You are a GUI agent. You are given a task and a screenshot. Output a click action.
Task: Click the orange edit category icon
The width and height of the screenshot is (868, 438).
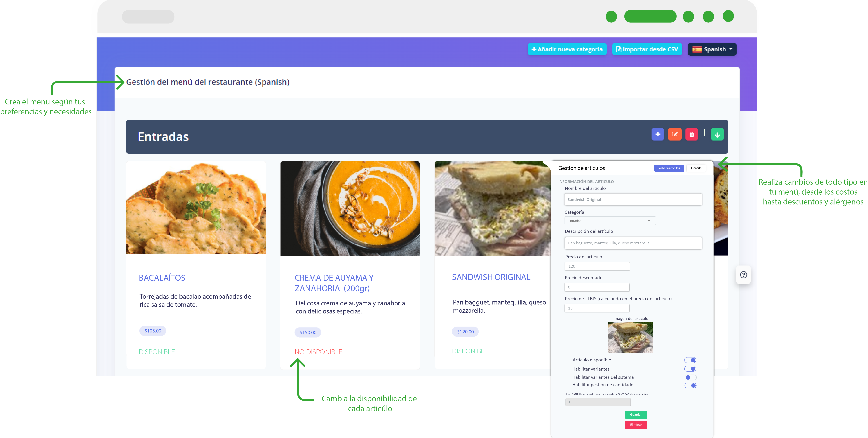[675, 134]
